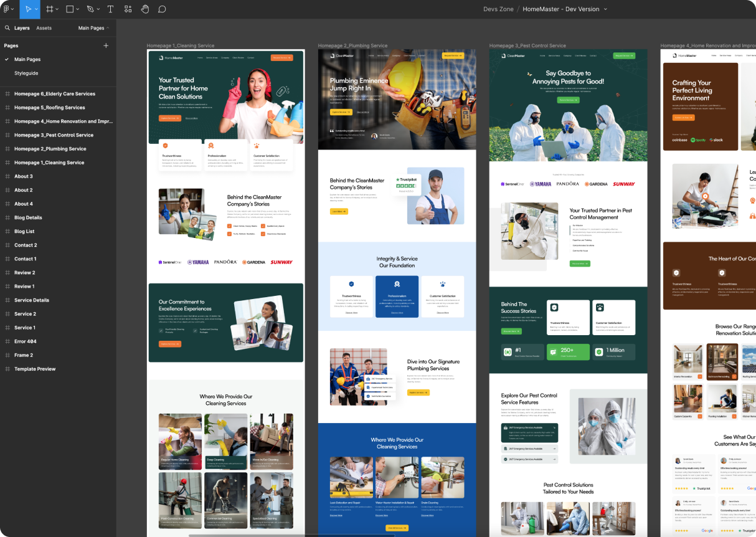Screen dimensions: 756x537
Task: Click frame icon beside Blog Details layer
Action: (x=7, y=217)
